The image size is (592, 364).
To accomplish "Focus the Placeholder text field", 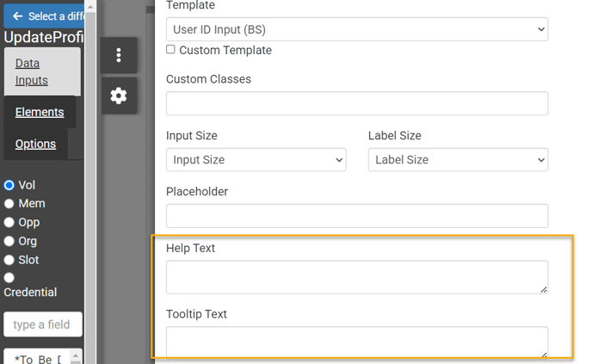I will click(x=356, y=216).
